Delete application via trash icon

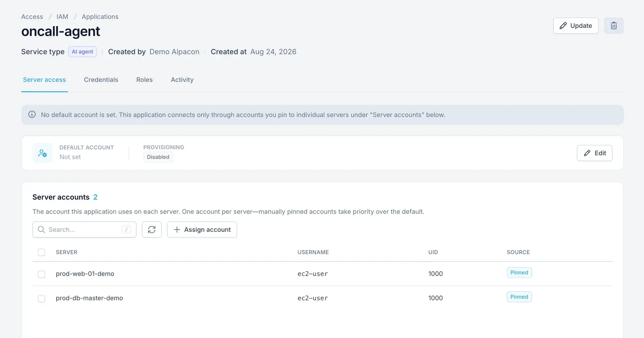pos(613,25)
